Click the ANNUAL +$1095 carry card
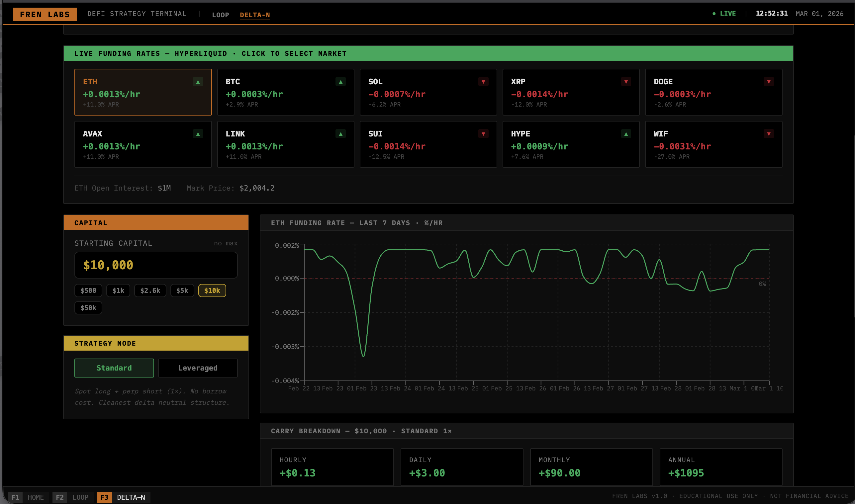This screenshot has width=855, height=504. [x=721, y=467]
